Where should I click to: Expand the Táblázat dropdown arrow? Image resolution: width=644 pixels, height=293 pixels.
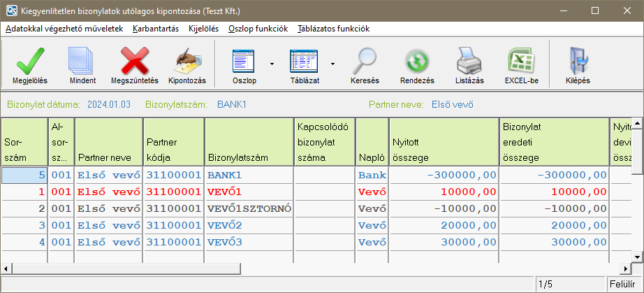coord(332,64)
